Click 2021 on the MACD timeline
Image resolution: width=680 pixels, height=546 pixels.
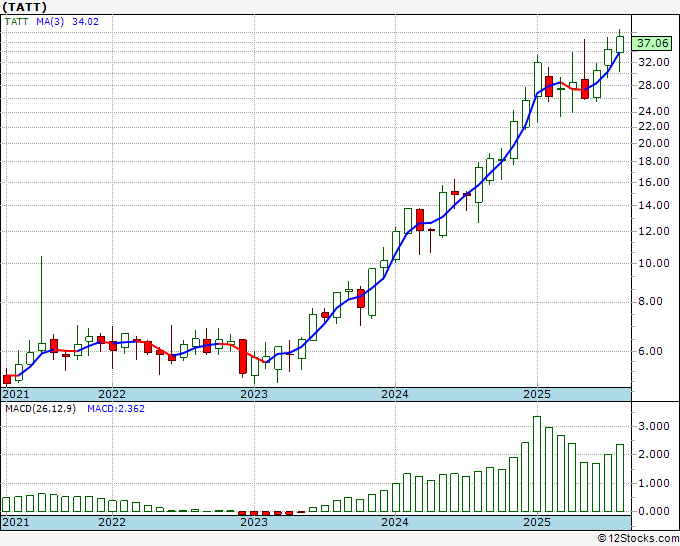pos(16,521)
